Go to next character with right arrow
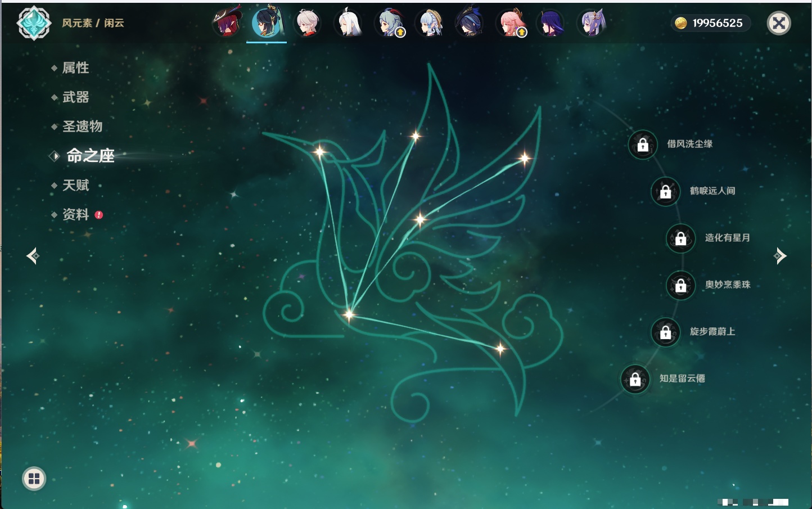Viewport: 812px width, 509px height. 780,256
